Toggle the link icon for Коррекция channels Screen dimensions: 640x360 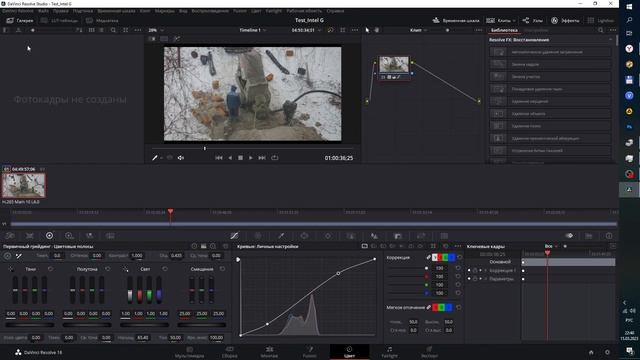click(429, 257)
